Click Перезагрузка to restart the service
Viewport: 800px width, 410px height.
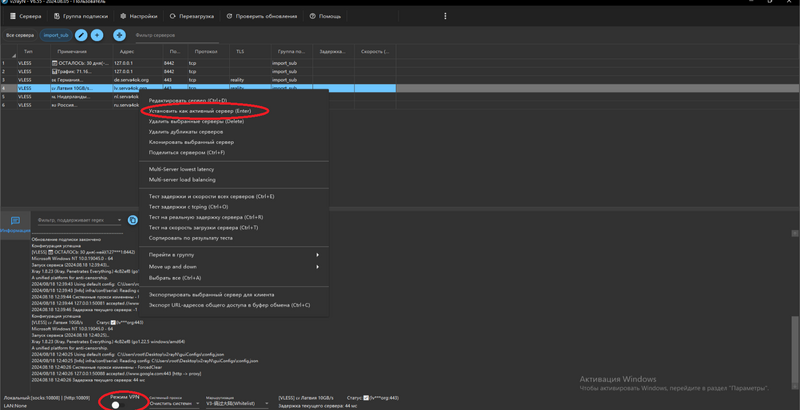click(x=192, y=16)
